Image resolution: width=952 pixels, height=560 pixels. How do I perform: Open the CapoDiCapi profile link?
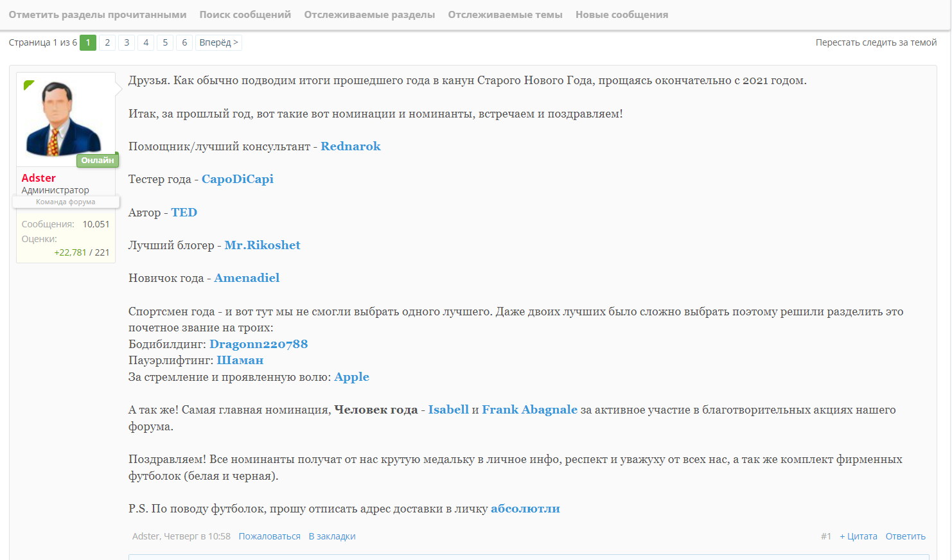(x=238, y=179)
